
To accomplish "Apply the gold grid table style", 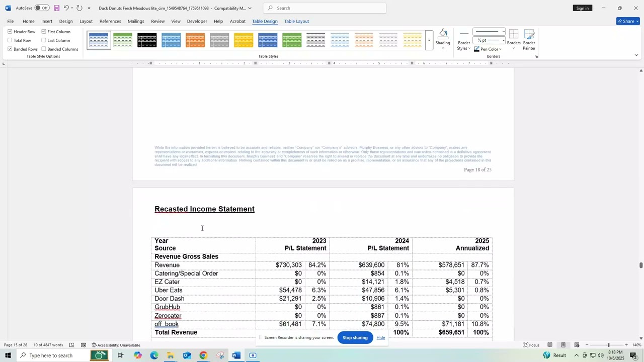I will 244,40.
